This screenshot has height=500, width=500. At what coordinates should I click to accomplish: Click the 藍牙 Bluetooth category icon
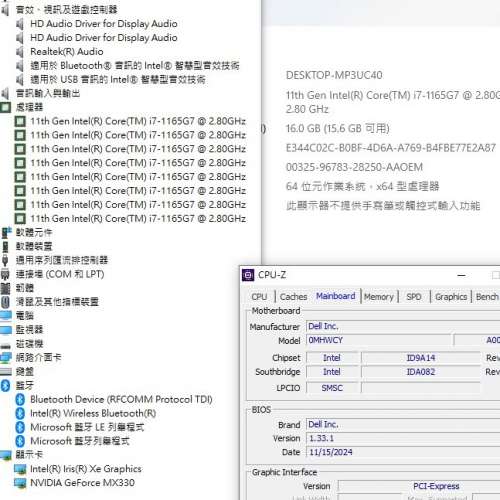(5, 386)
